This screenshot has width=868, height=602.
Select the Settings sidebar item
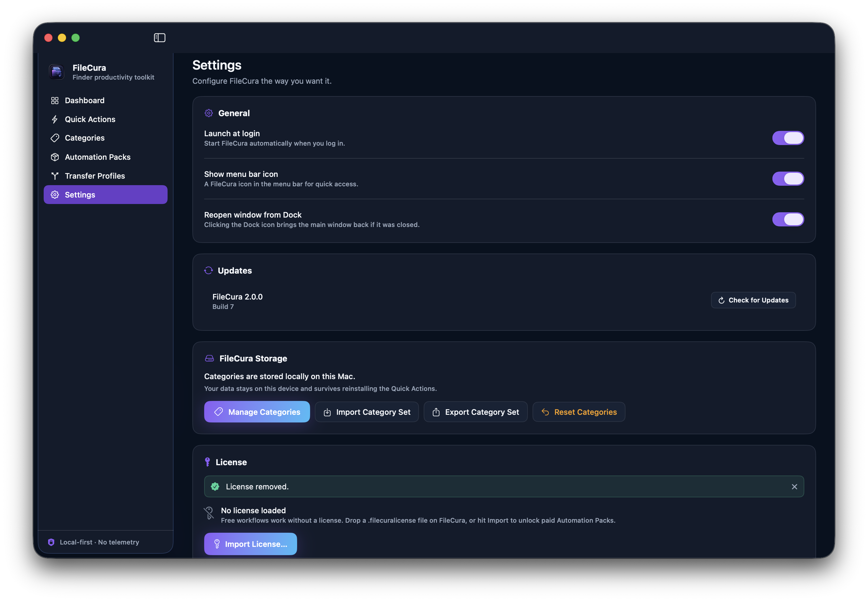point(105,195)
